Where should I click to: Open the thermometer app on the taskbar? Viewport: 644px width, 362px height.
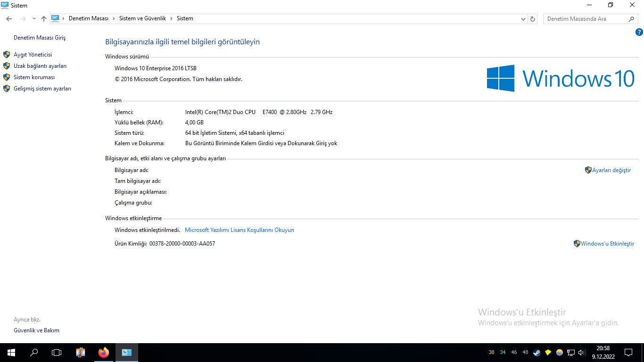[x=80, y=353]
